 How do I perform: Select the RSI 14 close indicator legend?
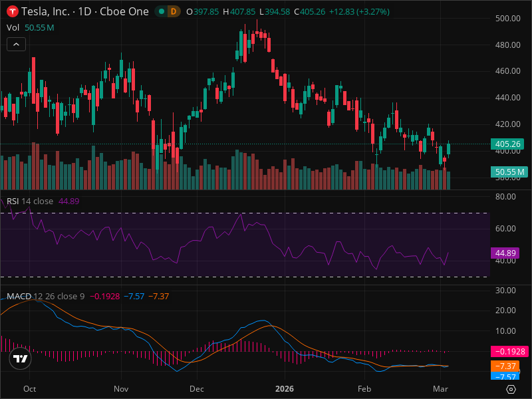[x=30, y=201]
